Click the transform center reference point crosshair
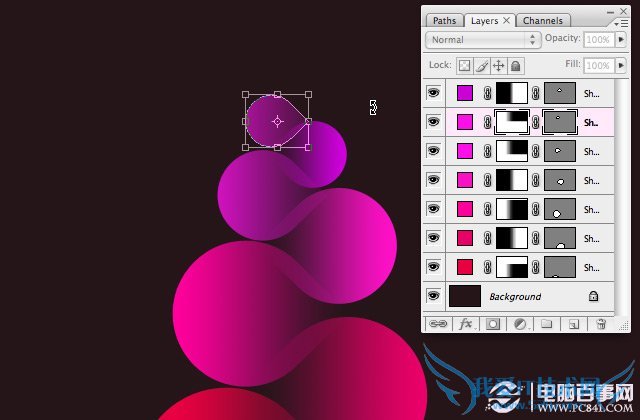Screen dimensions: 640x420 278,121
